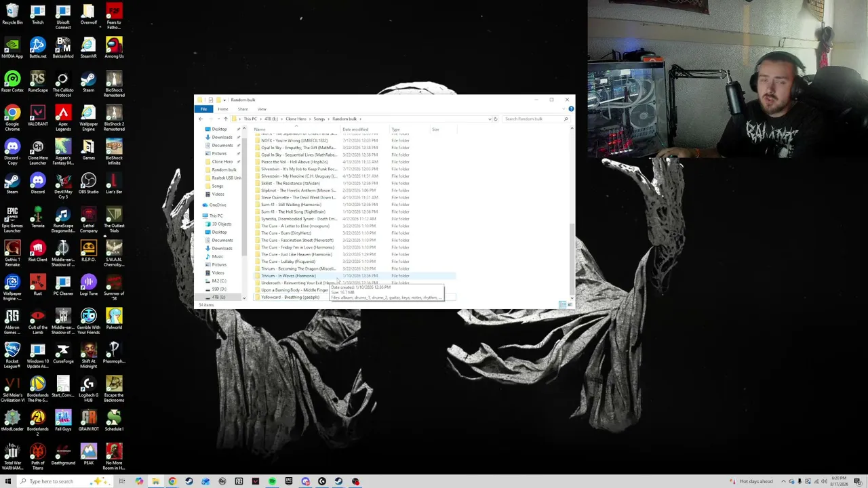Select 3D Objects in the navigation pane

point(221,224)
